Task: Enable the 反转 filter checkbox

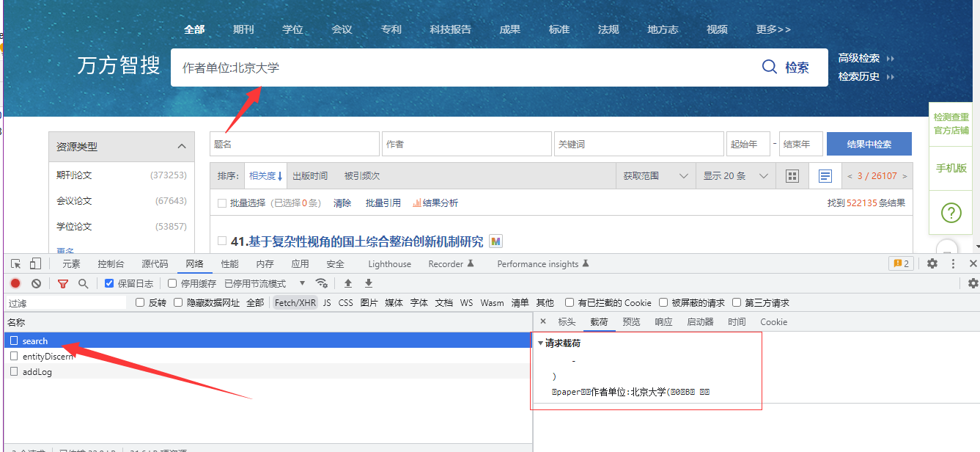Action: (140, 302)
